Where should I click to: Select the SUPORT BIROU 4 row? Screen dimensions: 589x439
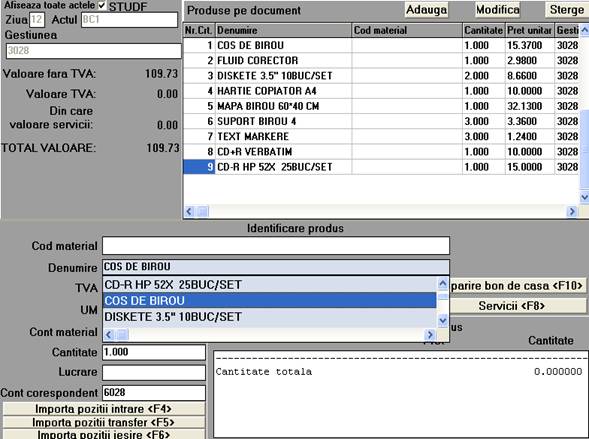pyautogui.click(x=381, y=121)
